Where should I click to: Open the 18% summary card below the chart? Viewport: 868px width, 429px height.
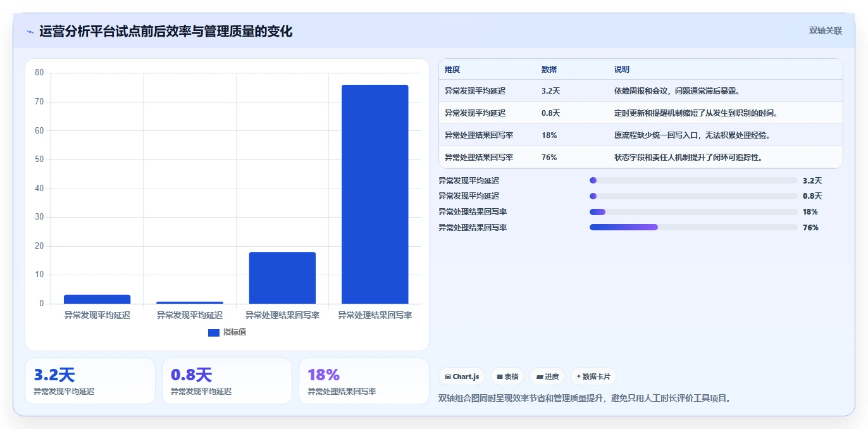[364, 381]
